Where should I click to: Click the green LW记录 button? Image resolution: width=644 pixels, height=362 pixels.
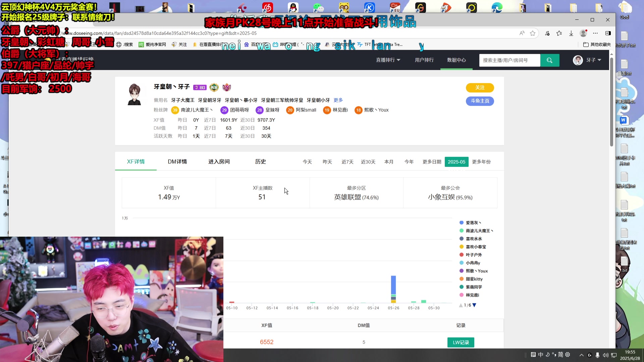[x=461, y=342]
